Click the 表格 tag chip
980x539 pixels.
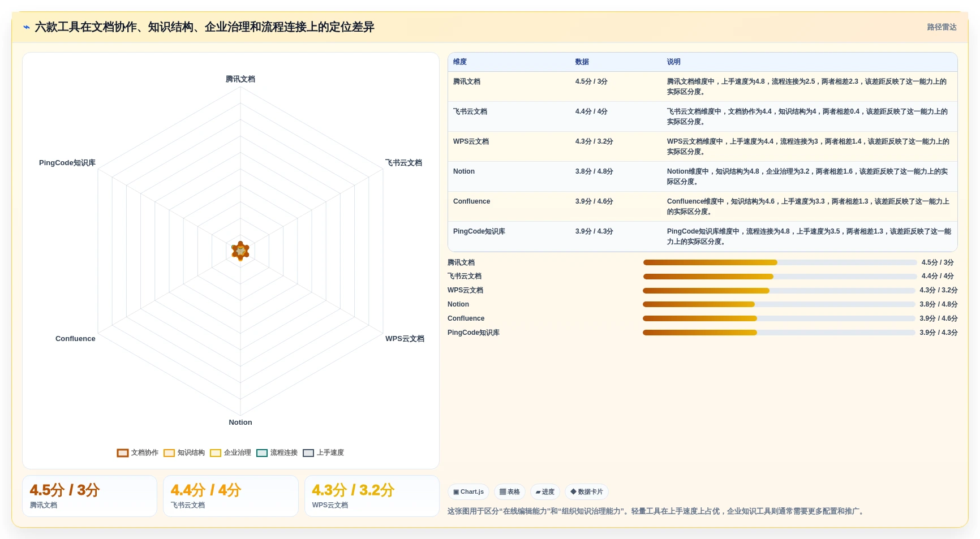(x=510, y=492)
